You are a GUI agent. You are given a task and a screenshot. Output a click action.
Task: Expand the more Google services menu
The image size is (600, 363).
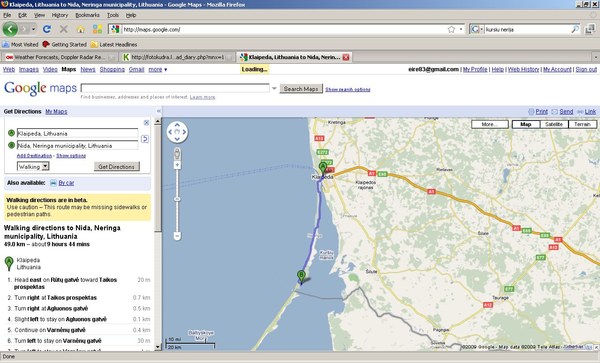pos(158,70)
